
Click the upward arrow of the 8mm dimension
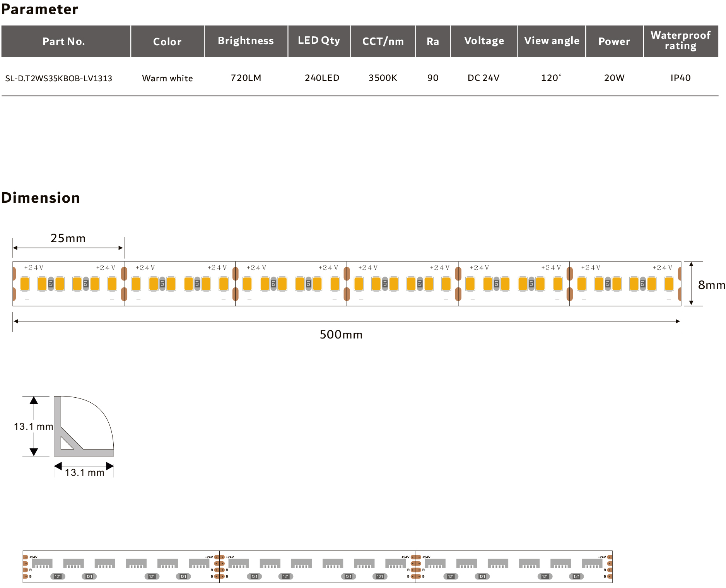[691, 265]
